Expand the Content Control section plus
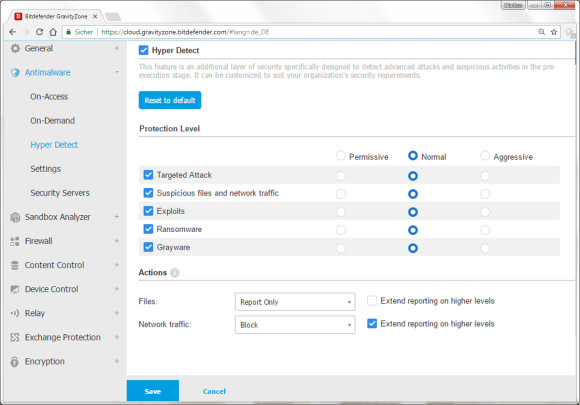This screenshot has height=405, width=580. click(x=117, y=265)
